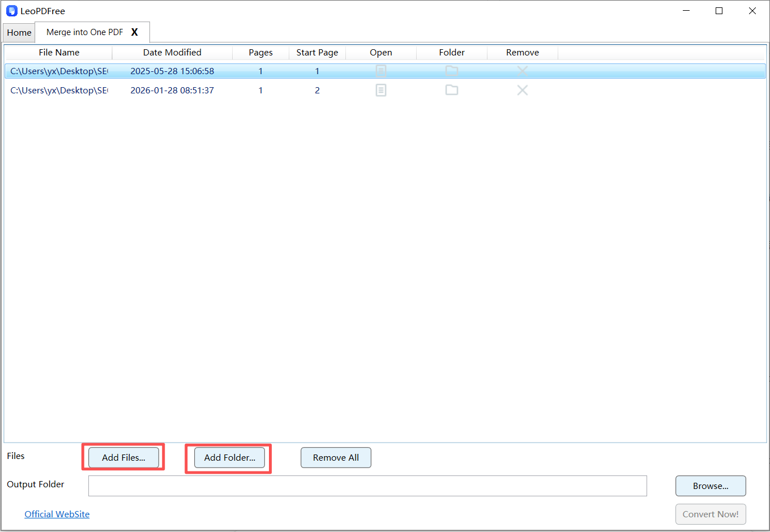Open the file dated 2026-01-28 via its document icon

point(381,90)
